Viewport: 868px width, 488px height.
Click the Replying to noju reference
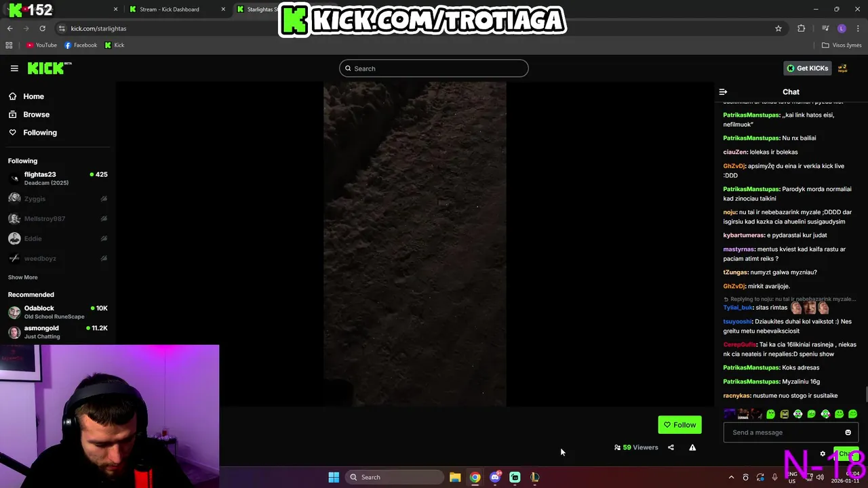coord(790,299)
